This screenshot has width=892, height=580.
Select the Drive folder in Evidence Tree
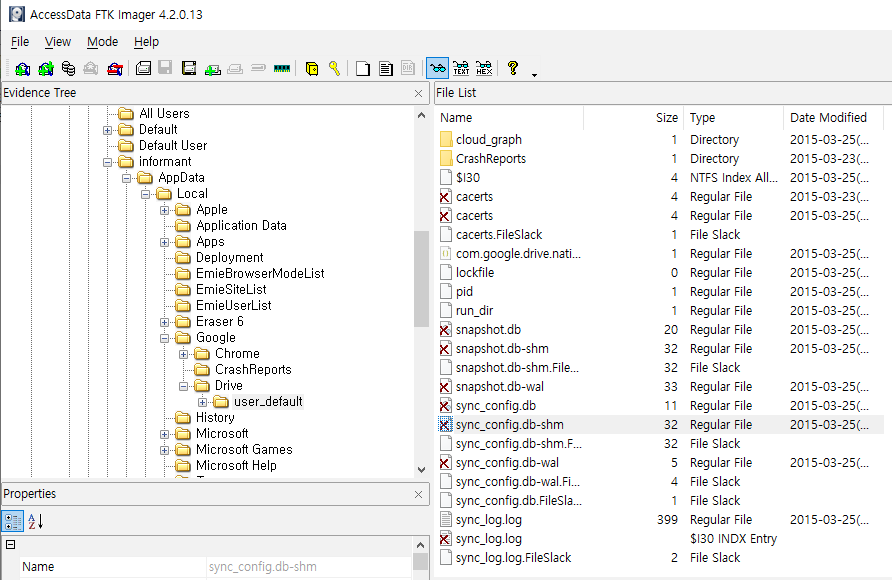[229, 386]
